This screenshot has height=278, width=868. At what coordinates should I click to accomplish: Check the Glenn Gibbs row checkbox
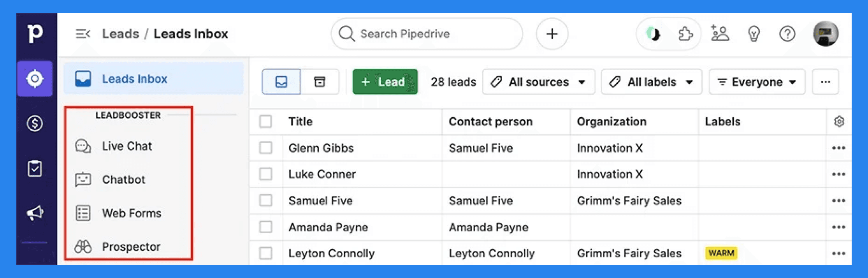(265, 148)
